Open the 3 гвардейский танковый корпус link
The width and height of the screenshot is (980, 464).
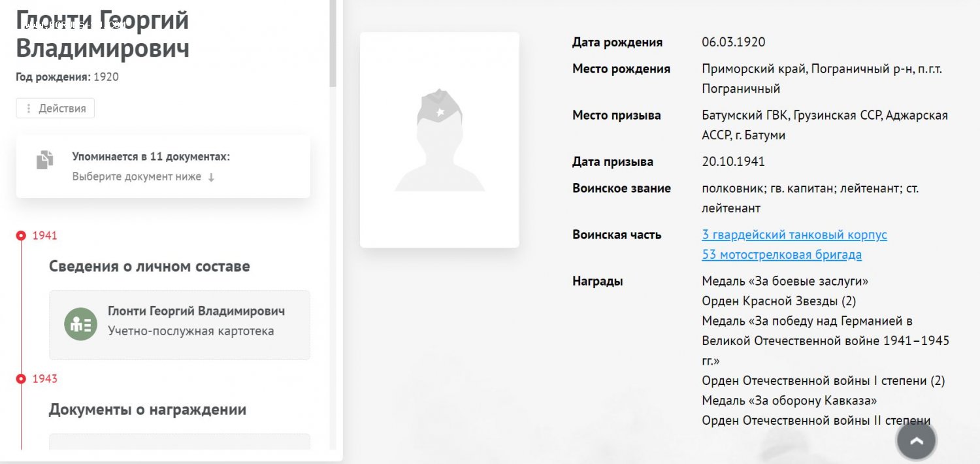(x=794, y=235)
